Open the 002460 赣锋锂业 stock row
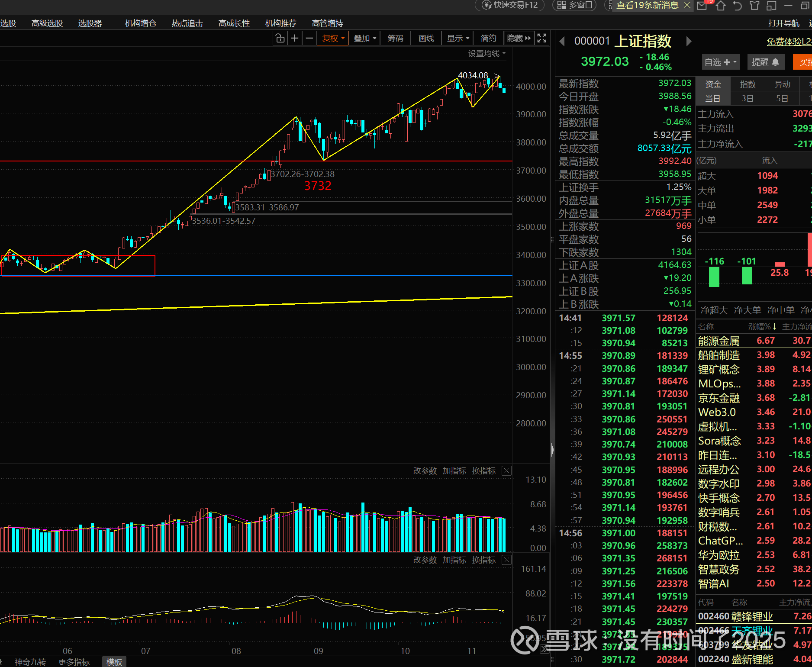Image resolution: width=812 pixels, height=667 pixels. pos(754,616)
